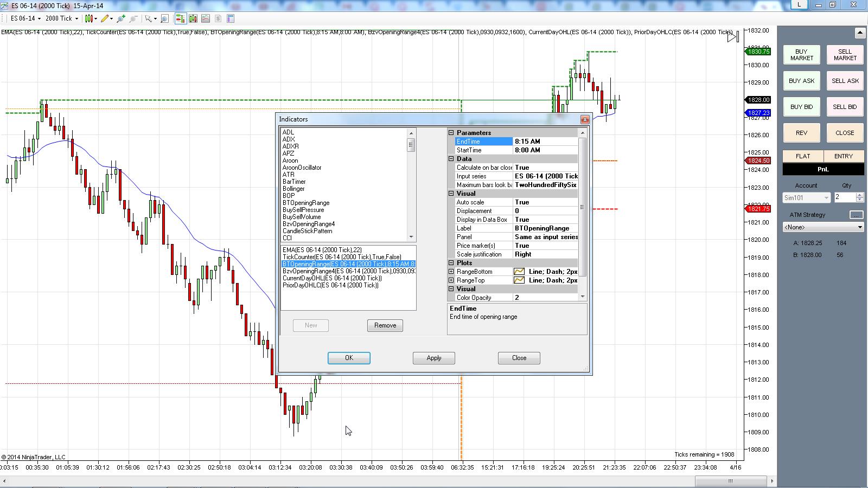This screenshot has height=488, width=868.
Task: Close the Indicators dialog with the X
Action: click(584, 119)
